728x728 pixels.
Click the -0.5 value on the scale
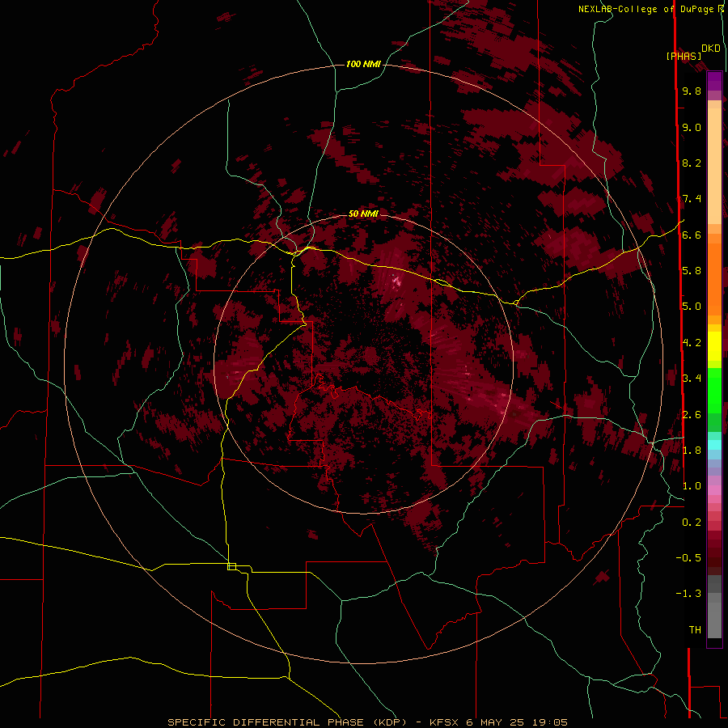(x=688, y=558)
